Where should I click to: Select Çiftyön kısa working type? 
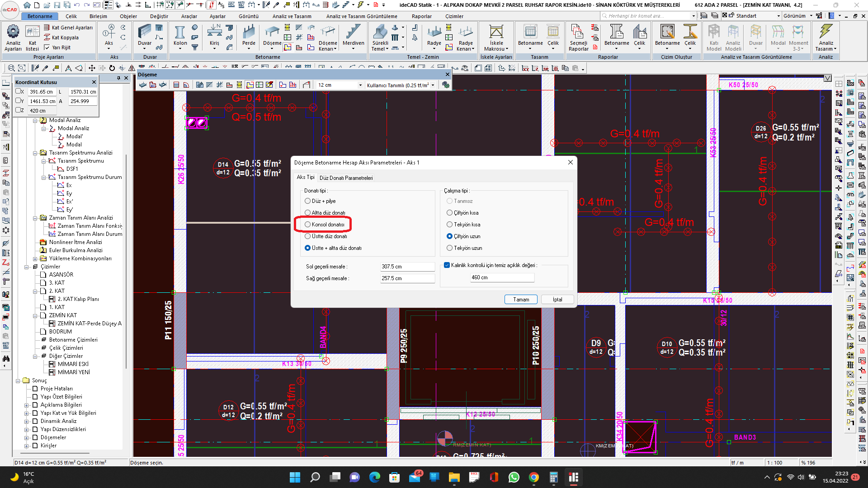[449, 213]
